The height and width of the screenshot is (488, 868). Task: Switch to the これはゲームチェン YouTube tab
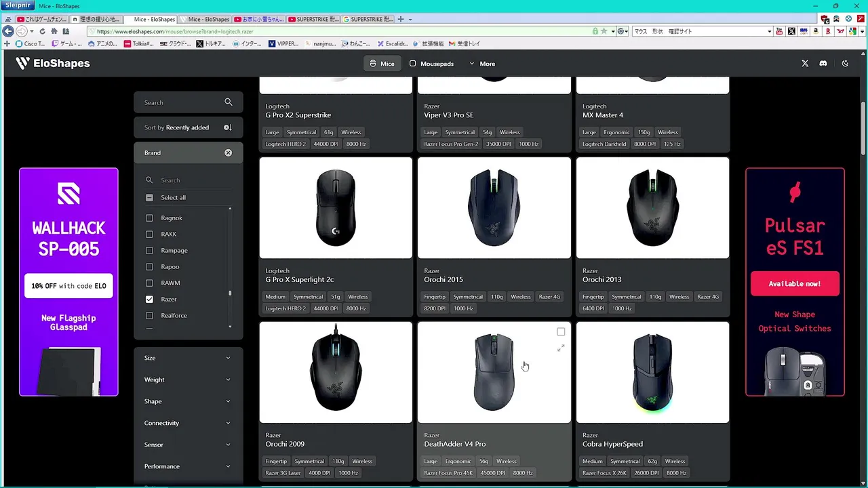click(41, 19)
